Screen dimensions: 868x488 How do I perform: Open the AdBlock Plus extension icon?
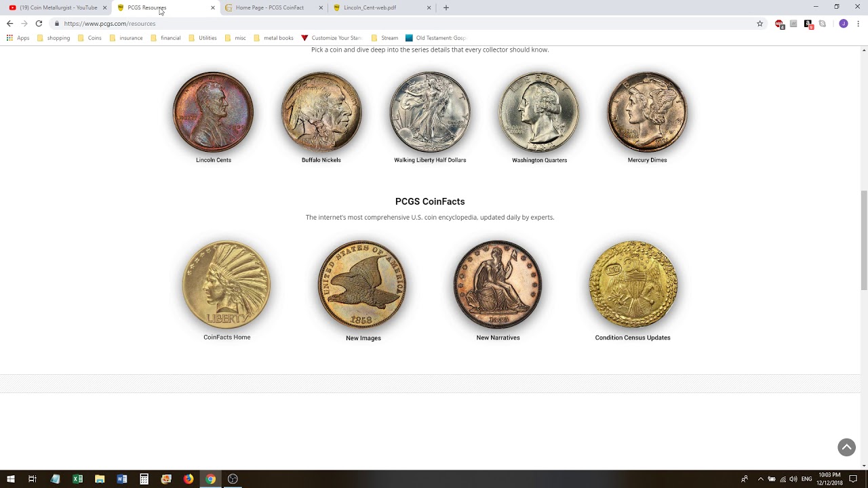click(x=779, y=24)
